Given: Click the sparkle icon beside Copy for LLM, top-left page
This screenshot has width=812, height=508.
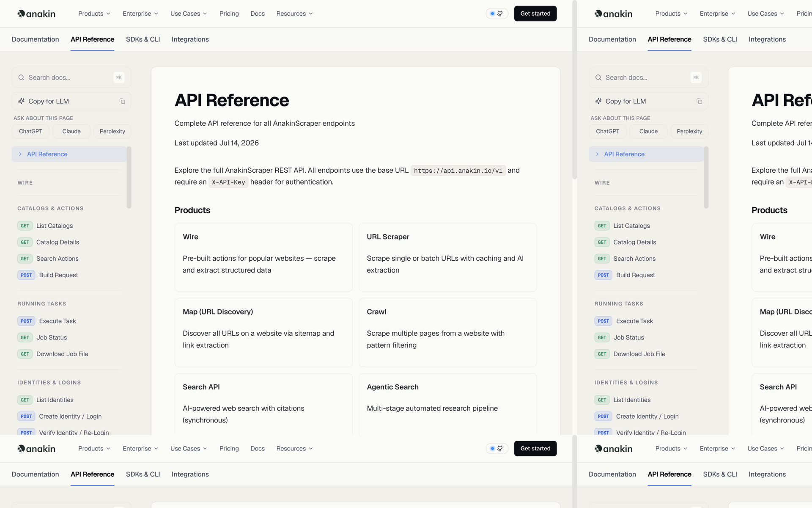Looking at the screenshot, I should tap(21, 101).
